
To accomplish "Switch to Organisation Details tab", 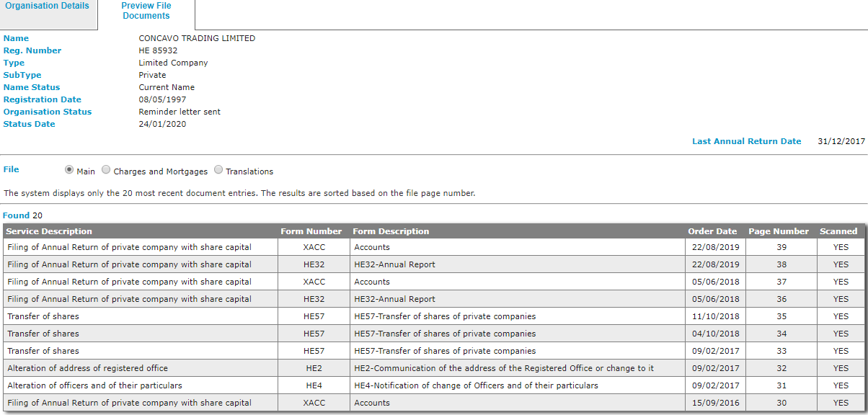I will (48, 6).
